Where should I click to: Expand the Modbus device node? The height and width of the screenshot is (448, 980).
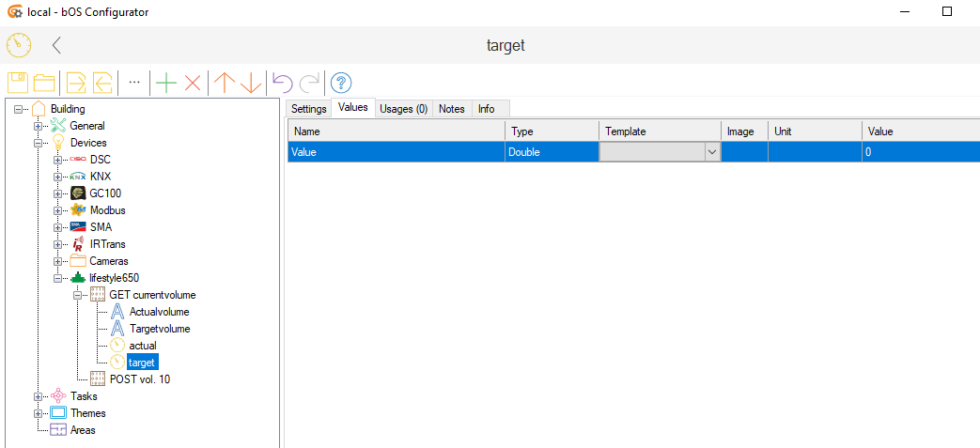coord(58,210)
